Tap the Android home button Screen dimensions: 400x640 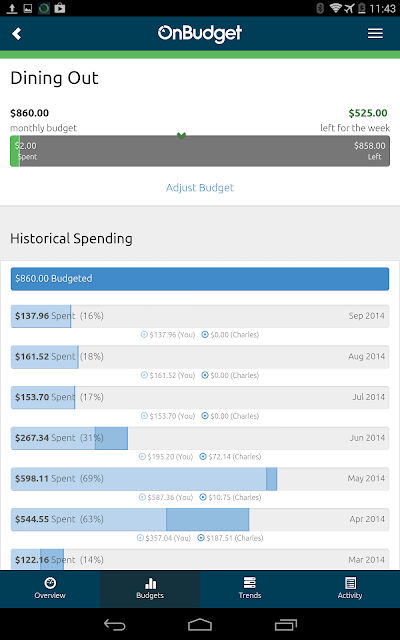point(200,624)
